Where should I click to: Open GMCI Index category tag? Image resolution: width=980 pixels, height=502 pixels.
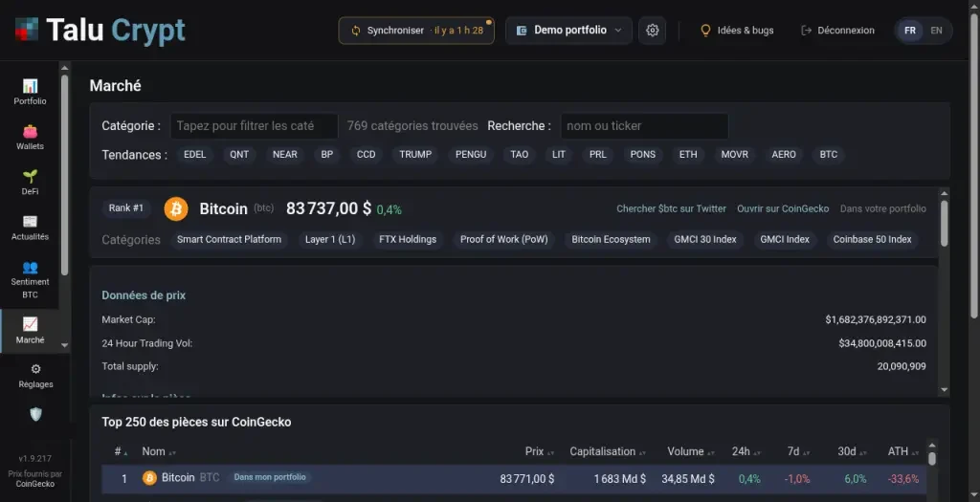point(785,239)
